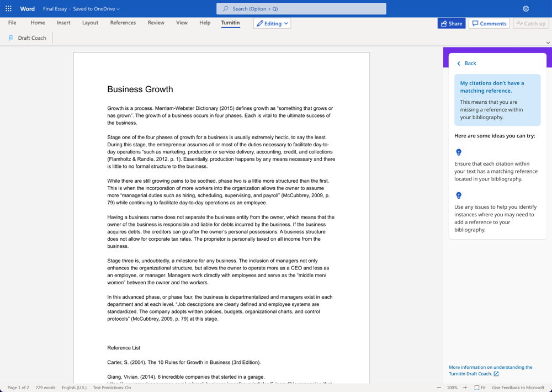The image size is (552, 392).
Task: Switch to the Insert tab
Action: click(x=63, y=23)
